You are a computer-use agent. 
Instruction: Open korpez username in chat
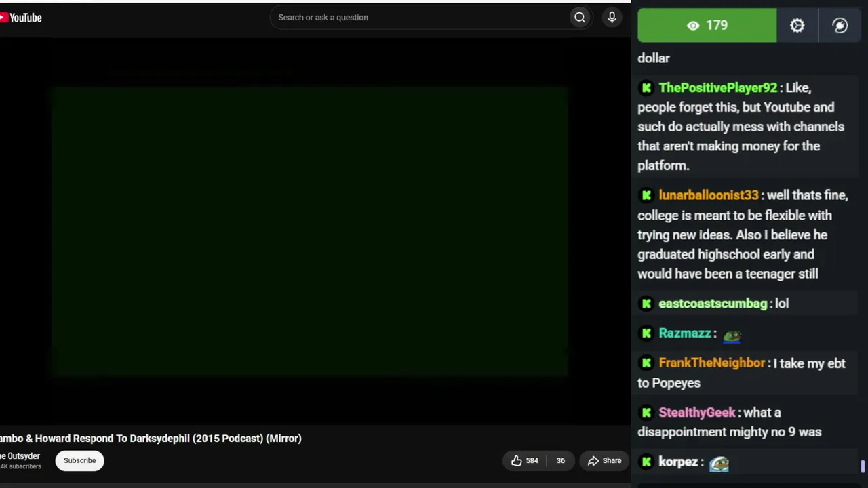(678, 462)
